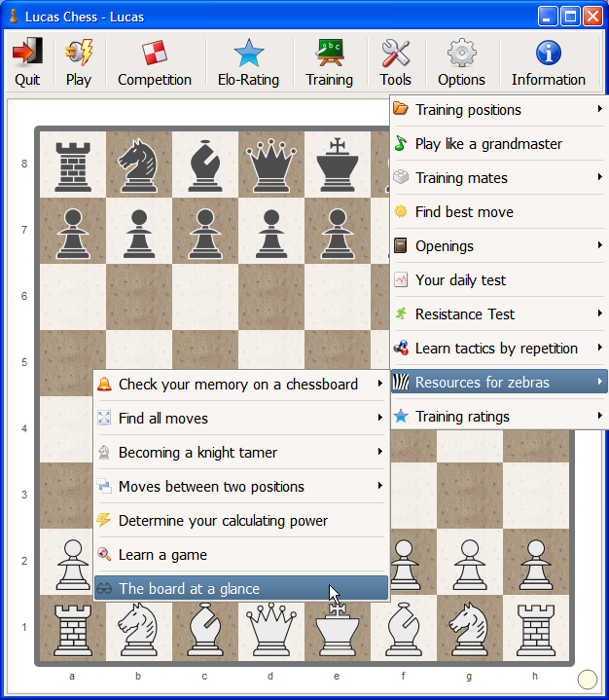Click the white queen on d1
The image size is (609, 700).
click(x=270, y=629)
